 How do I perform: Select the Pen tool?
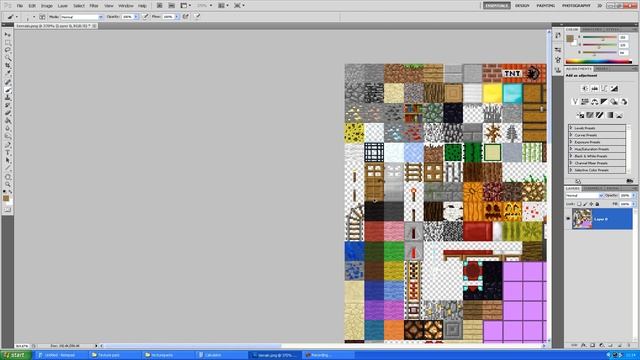pyautogui.click(x=7, y=145)
